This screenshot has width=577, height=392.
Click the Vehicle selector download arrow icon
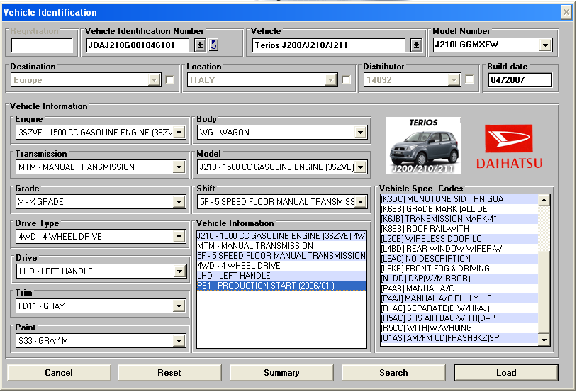coord(416,45)
